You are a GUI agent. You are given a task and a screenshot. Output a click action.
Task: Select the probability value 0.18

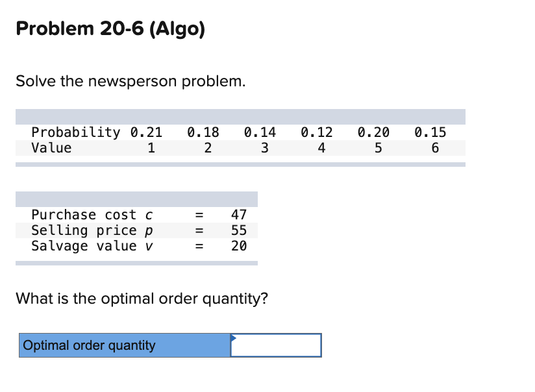pos(202,132)
